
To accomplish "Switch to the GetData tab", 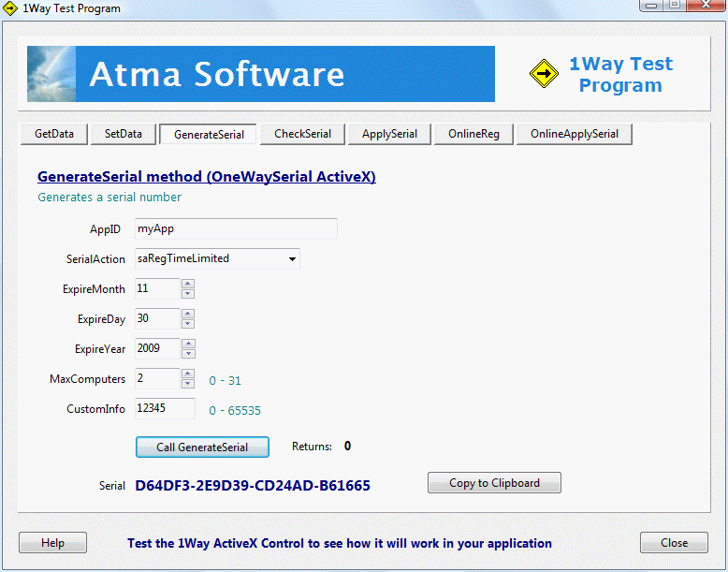I will pyautogui.click(x=54, y=134).
